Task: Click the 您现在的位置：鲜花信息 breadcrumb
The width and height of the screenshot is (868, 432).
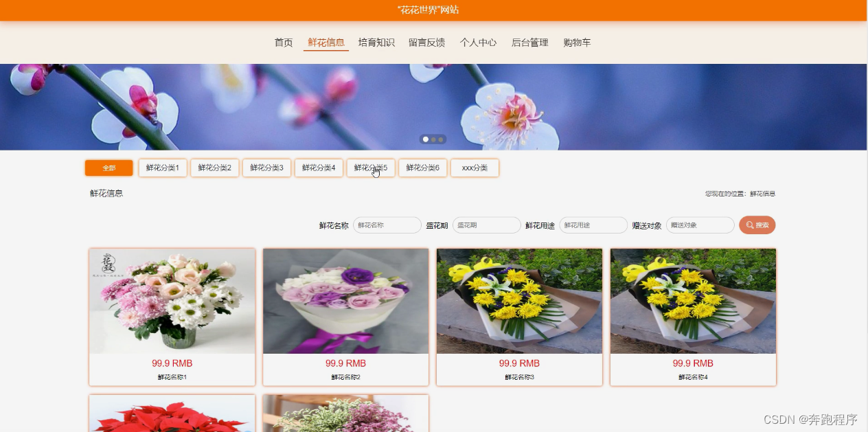Action: click(740, 194)
